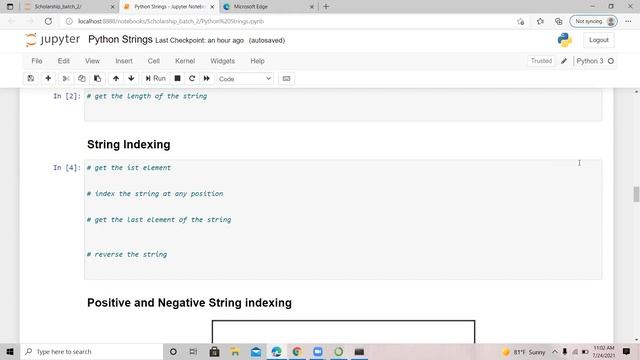Screen dimensions: 640x360
Task: Click the Trusted notebook indicator
Action: (x=541, y=61)
